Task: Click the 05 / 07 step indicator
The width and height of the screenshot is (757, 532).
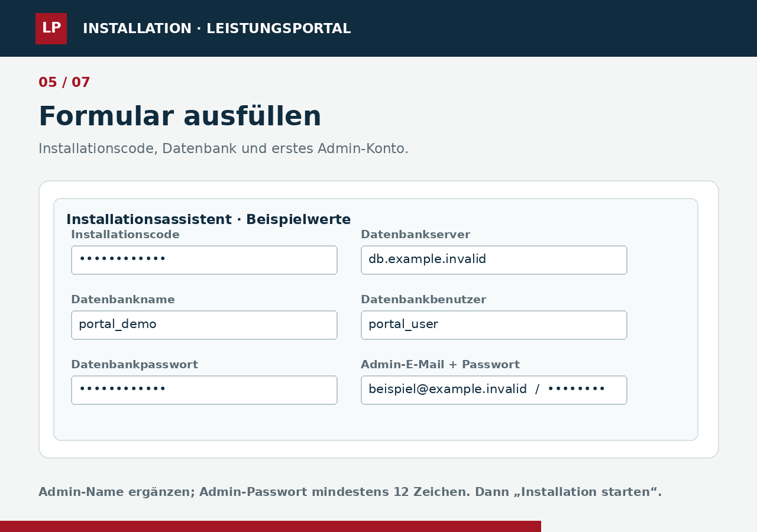Action: click(x=64, y=83)
